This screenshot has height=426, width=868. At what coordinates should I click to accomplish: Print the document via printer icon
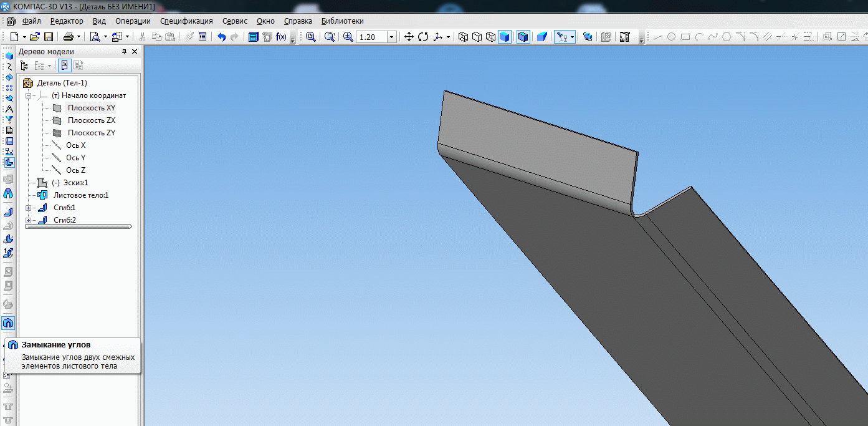[x=69, y=37]
